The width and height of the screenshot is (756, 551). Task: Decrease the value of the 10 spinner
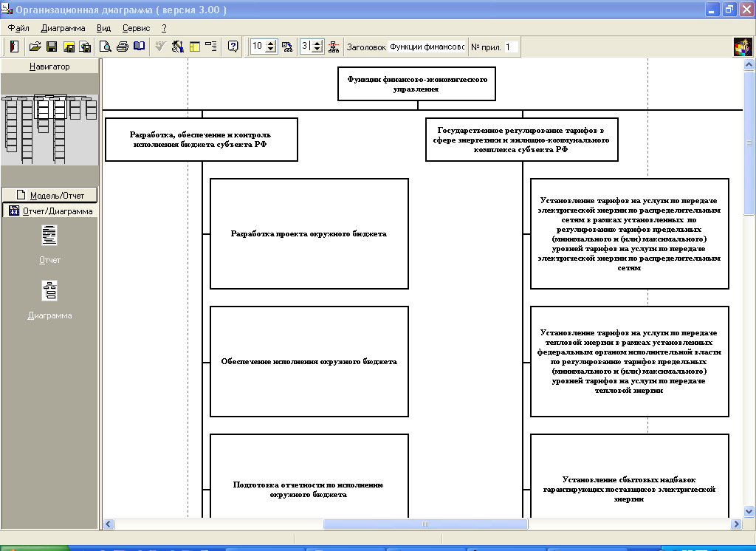pos(271,49)
